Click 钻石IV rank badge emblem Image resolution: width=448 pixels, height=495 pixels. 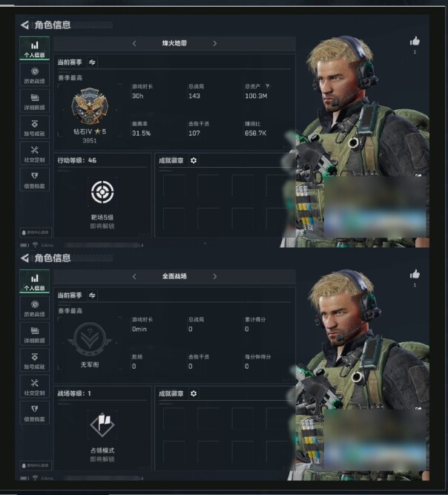click(x=90, y=106)
